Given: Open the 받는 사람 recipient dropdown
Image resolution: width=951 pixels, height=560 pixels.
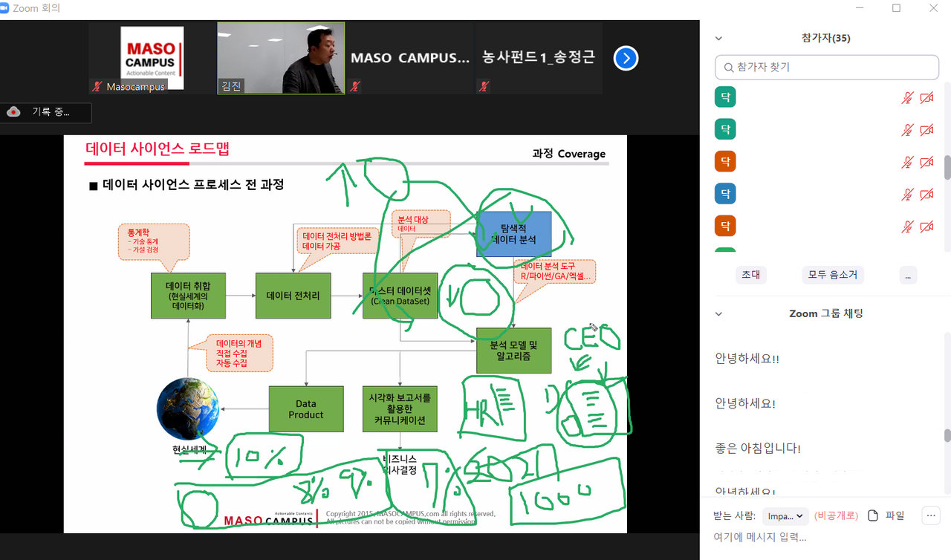Looking at the screenshot, I should (785, 516).
